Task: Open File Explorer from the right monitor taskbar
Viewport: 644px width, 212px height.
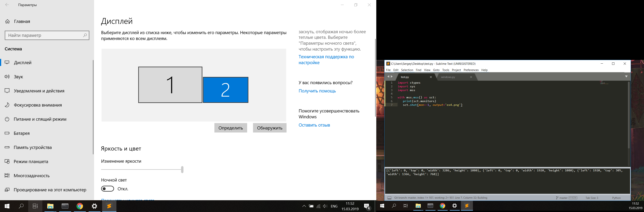Action: pyautogui.click(x=418, y=206)
